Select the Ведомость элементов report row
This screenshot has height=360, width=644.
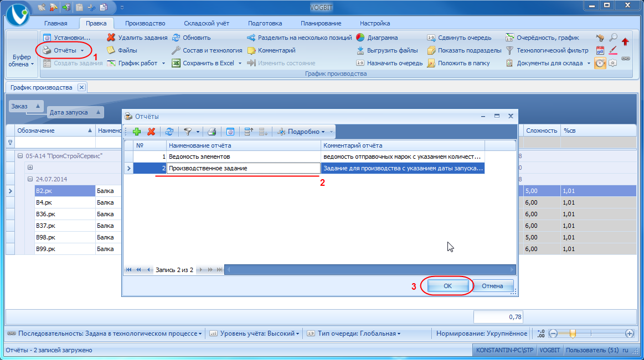coord(305,156)
